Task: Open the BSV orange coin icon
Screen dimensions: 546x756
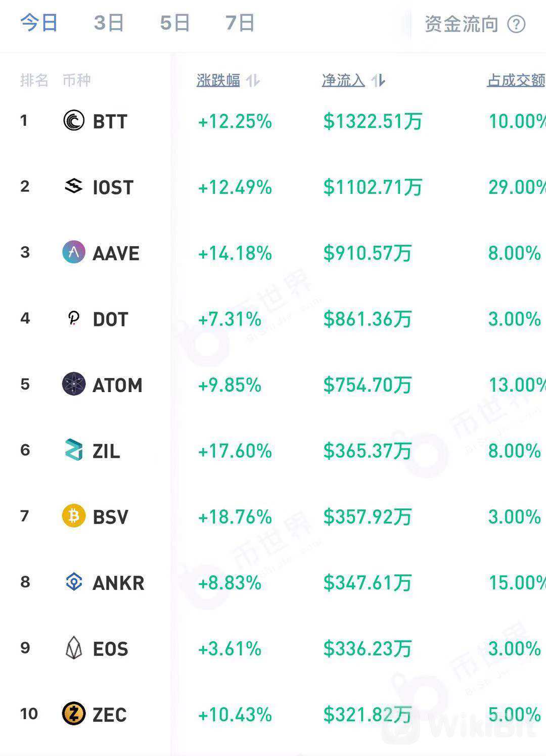Action: point(74,516)
